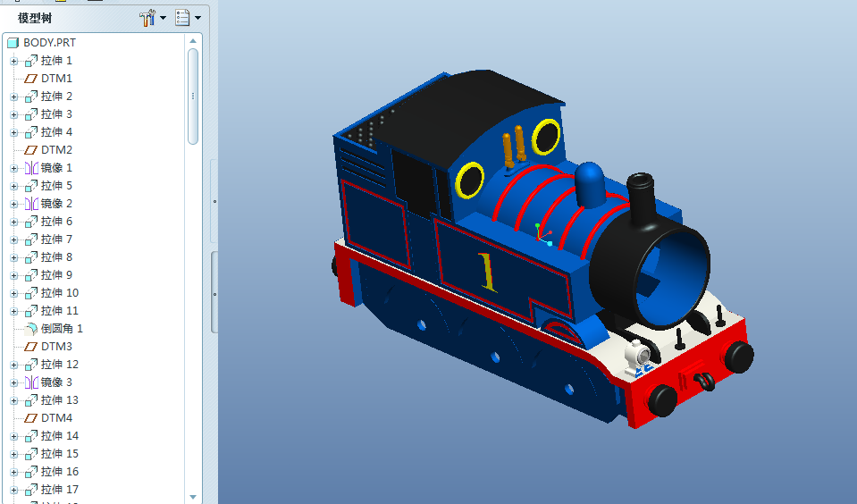The height and width of the screenshot is (504, 857).
Task: Click the datum plane icon of DTM1
Action: [x=31, y=79]
